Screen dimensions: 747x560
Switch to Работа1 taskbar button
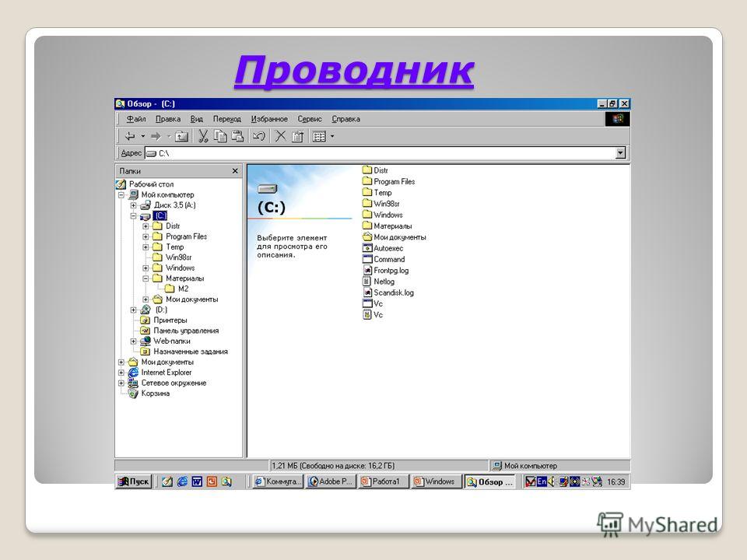coord(384,482)
